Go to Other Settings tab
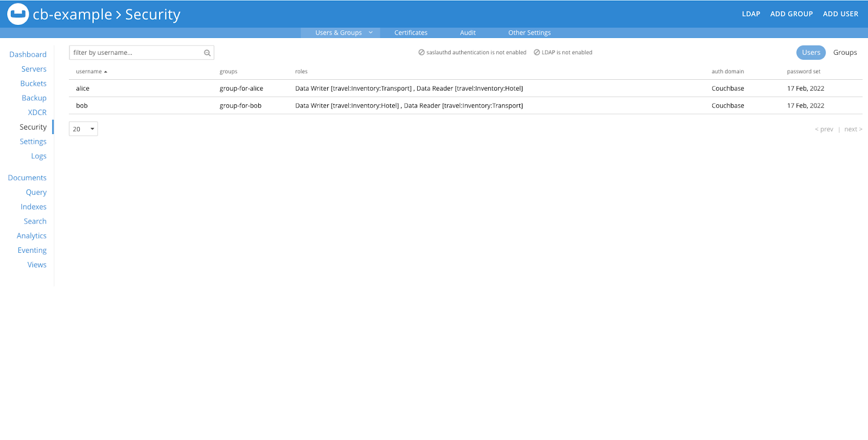 529,33
